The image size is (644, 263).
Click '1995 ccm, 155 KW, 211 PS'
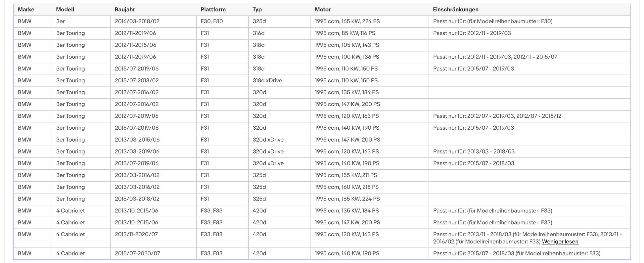tap(346, 175)
